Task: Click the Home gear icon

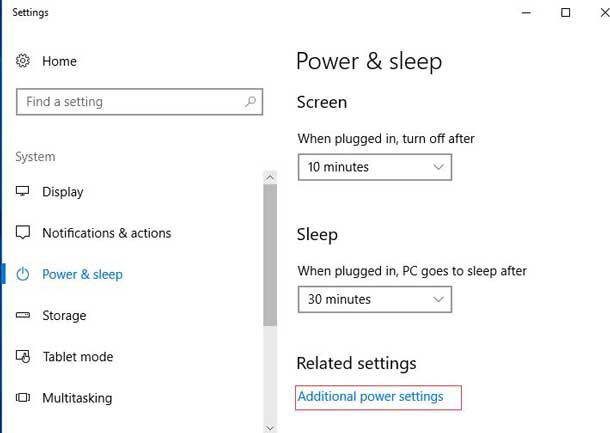Action: [23, 61]
